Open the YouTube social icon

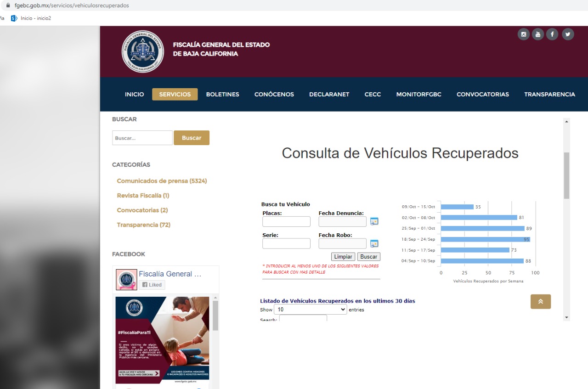click(x=538, y=34)
